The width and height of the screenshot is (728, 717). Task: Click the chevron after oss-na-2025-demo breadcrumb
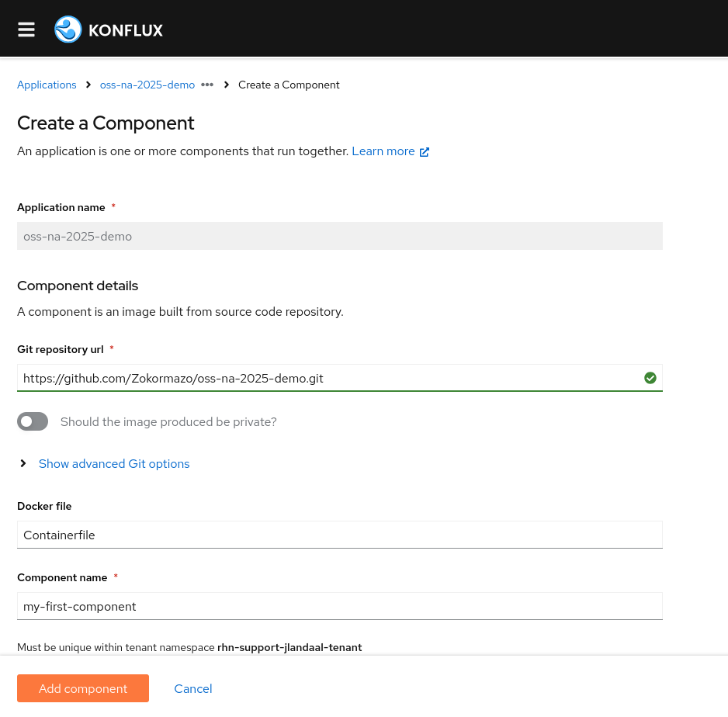[x=226, y=85]
